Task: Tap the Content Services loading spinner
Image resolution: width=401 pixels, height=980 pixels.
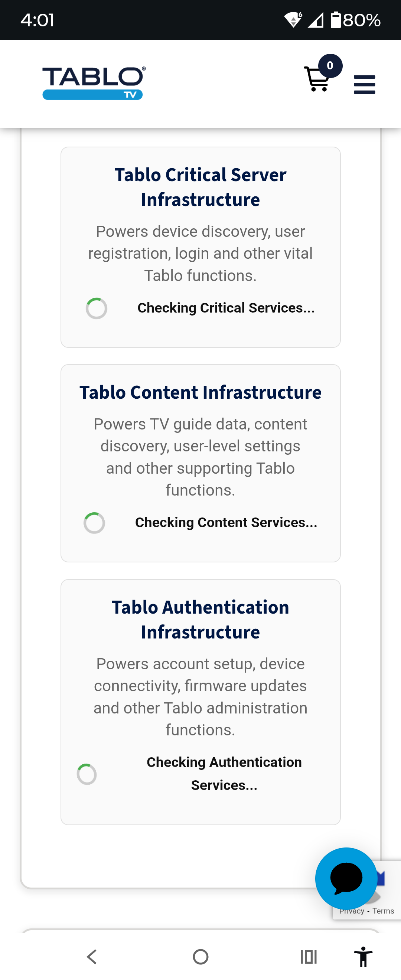Action: [x=94, y=523]
